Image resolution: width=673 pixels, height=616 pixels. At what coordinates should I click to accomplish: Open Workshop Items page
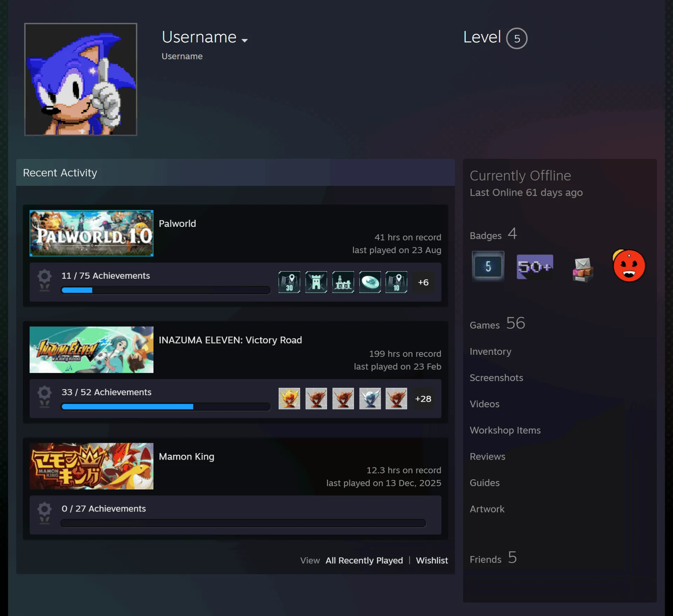pos(505,430)
